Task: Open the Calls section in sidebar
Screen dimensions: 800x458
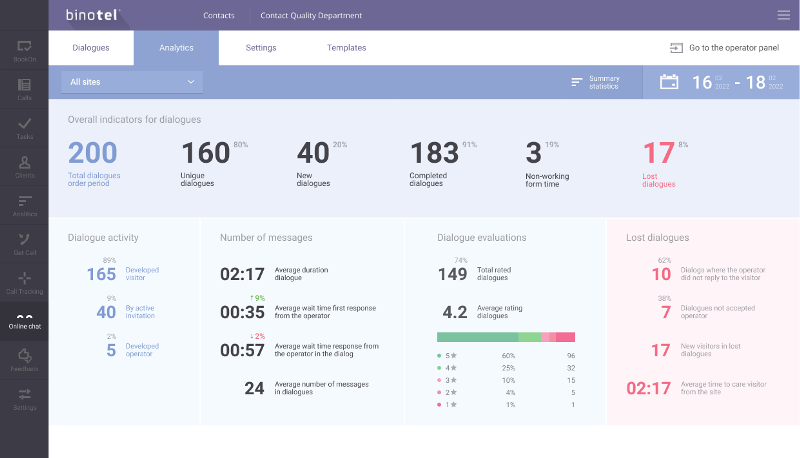Action: (x=24, y=89)
